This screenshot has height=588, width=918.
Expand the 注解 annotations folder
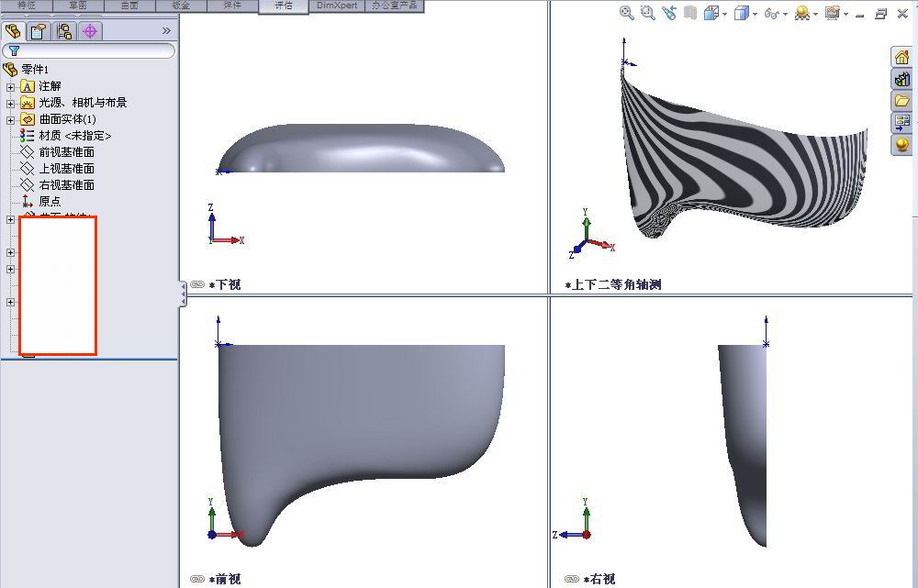coord(10,86)
